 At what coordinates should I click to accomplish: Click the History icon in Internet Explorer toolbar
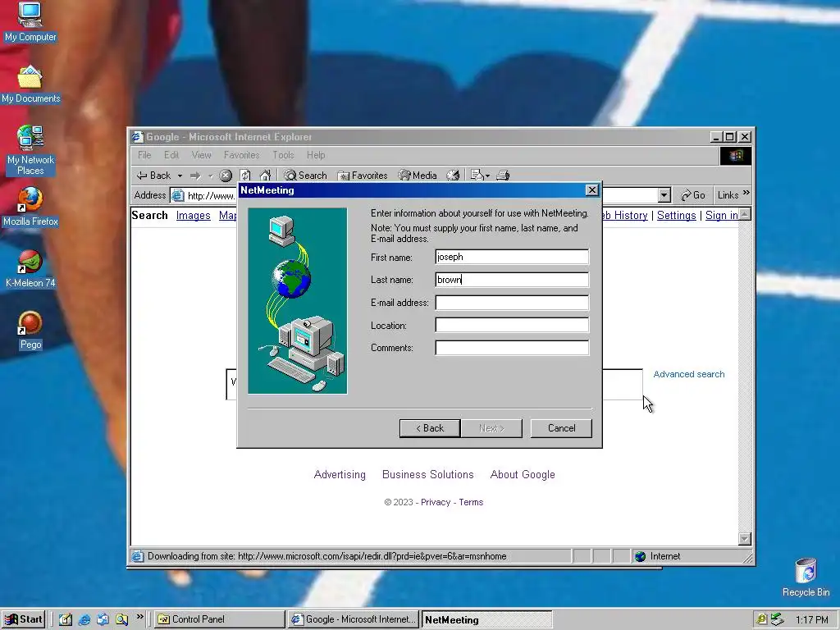(453, 176)
